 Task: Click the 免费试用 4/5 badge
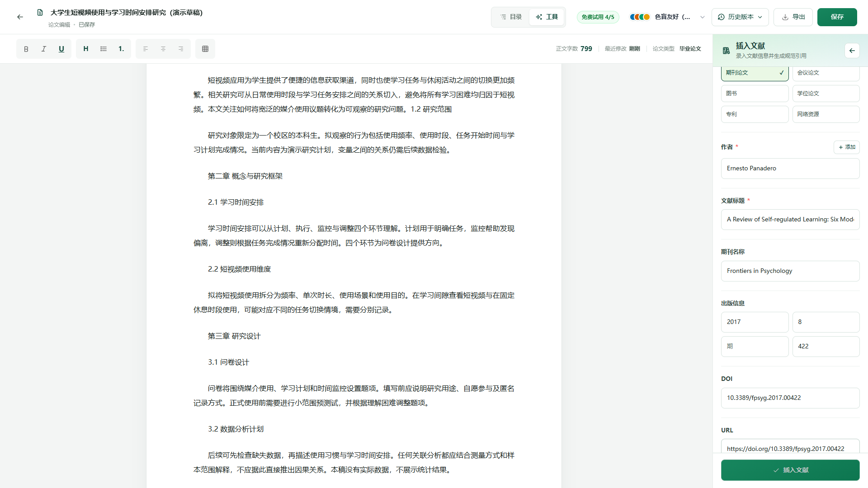point(598,17)
